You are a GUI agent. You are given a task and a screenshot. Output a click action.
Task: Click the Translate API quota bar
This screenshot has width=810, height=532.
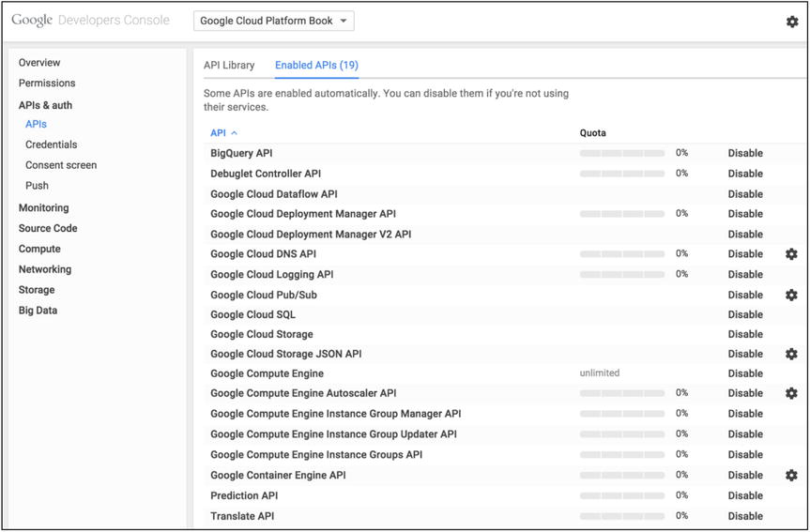click(622, 516)
